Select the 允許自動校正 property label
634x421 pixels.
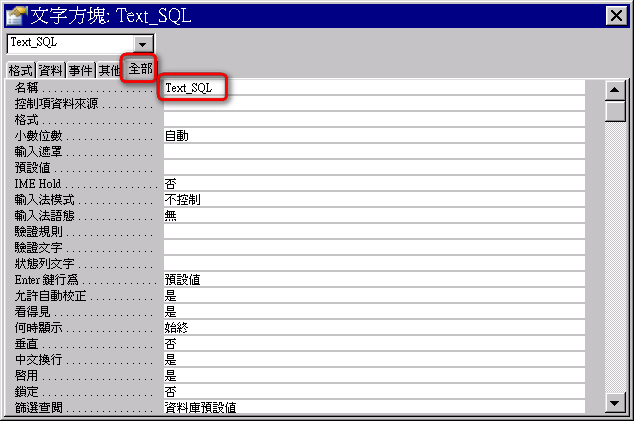[51, 296]
